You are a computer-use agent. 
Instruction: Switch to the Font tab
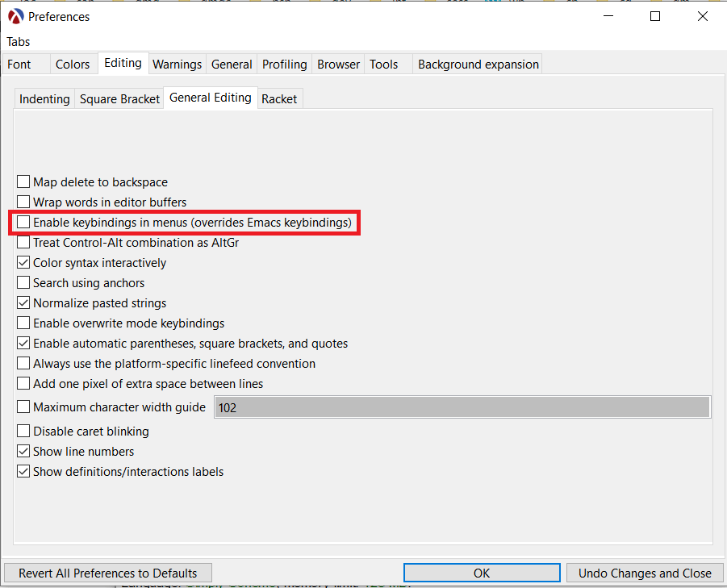coord(19,65)
